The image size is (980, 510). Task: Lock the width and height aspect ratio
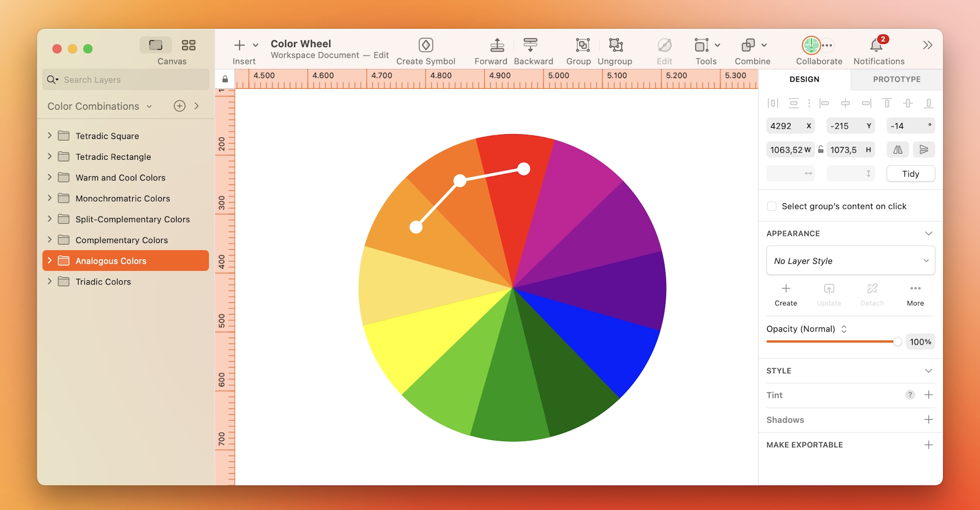[x=821, y=149]
